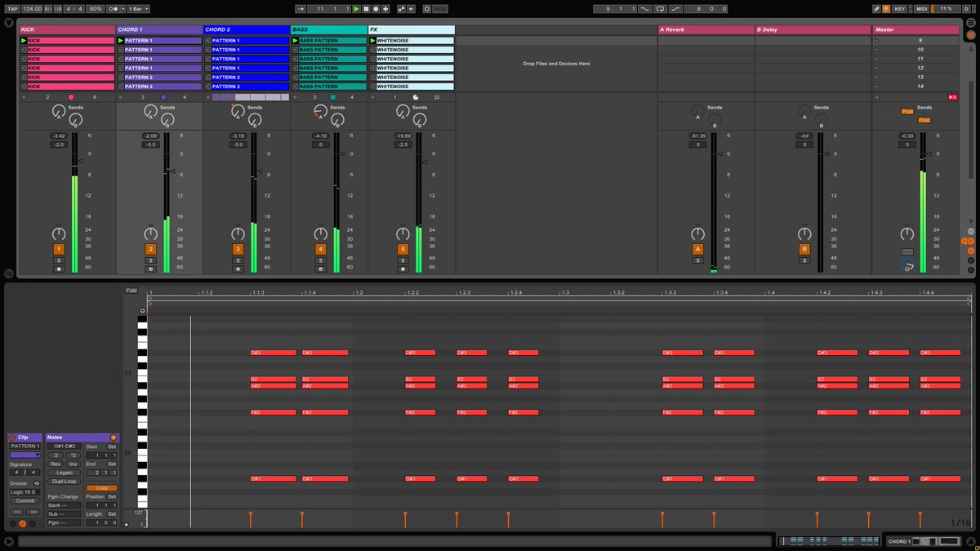Toggle Show Notes box orange icon

click(x=23, y=523)
